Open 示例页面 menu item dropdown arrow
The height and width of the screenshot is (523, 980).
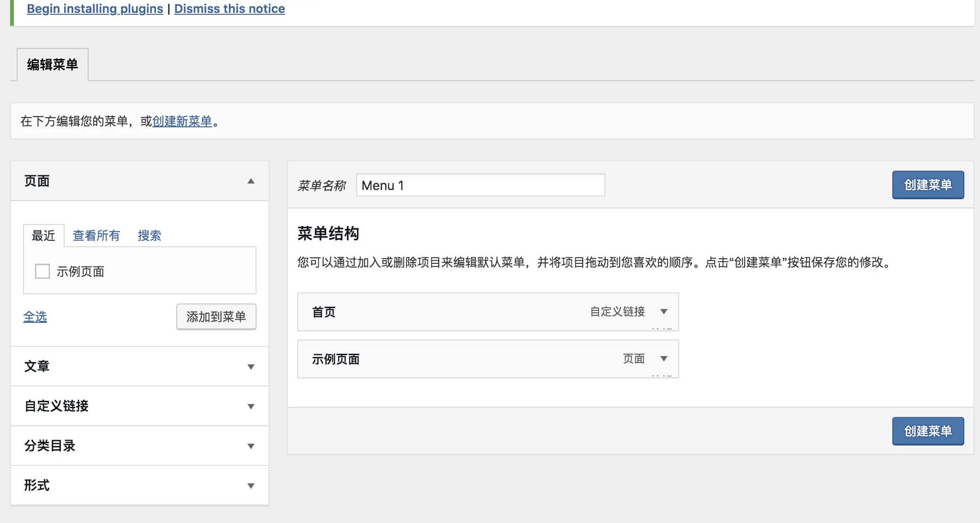pos(664,359)
